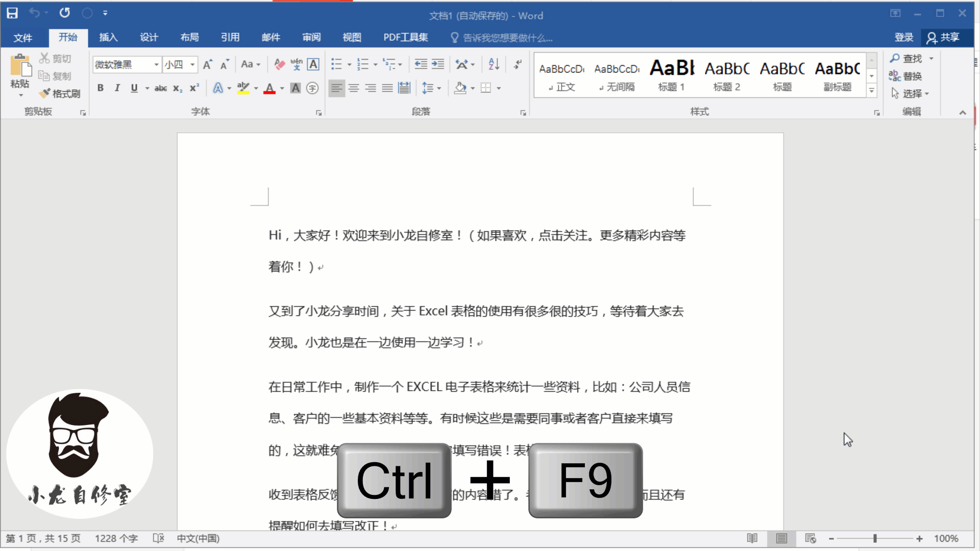980x551 pixels.
Task: Expand the line spacing dropdown
Action: (439, 88)
